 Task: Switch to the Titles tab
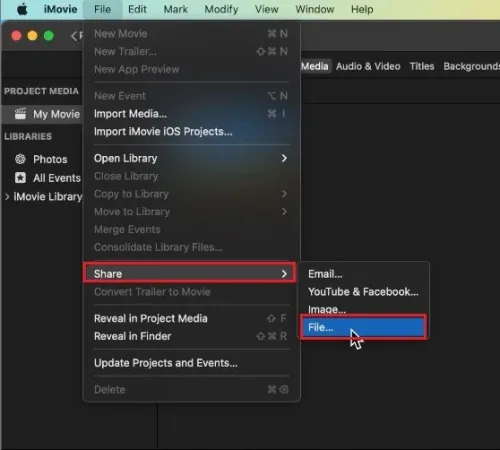pyautogui.click(x=422, y=66)
